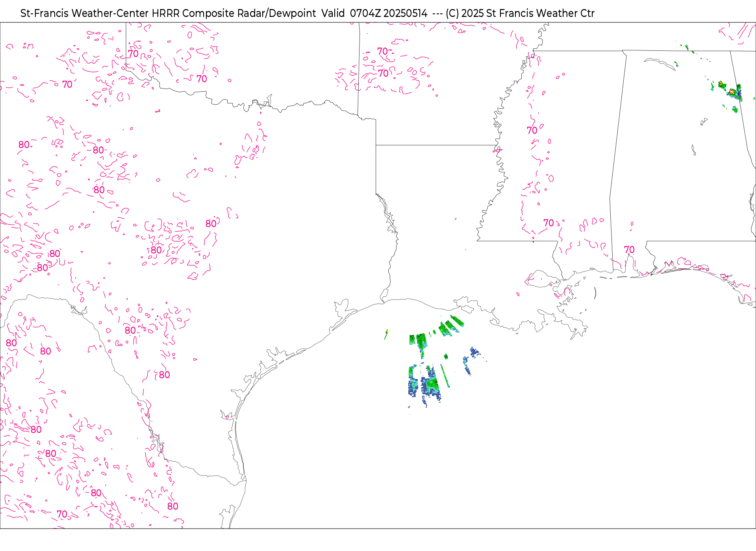Click the "HRRR Composite Radar/Dewpoint" title text
The width and height of the screenshot is (756, 551).
click(233, 13)
